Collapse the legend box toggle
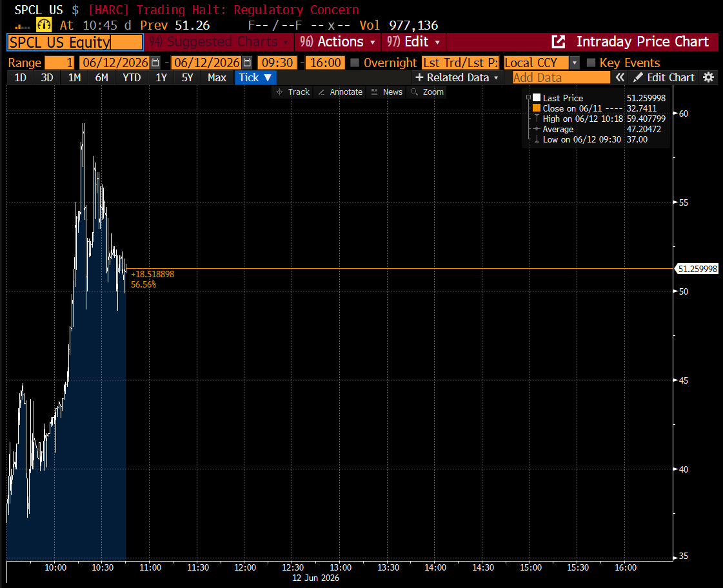The height and width of the screenshot is (588, 723). [x=528, y=98]
